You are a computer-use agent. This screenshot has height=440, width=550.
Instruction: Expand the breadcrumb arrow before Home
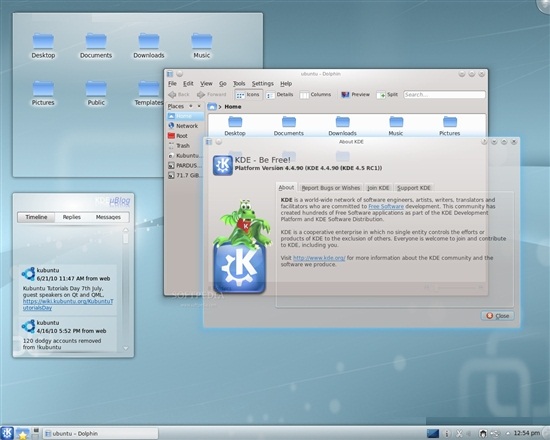[220, 107]
